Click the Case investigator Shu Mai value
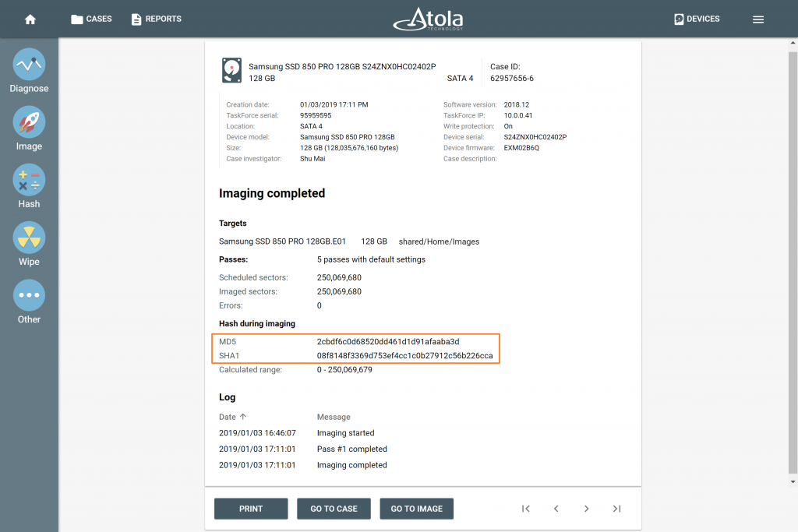 click(312, 159)
